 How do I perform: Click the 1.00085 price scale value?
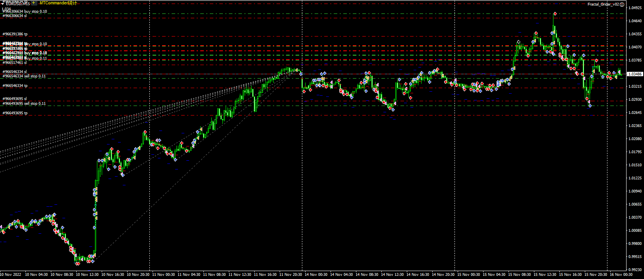[x=635, y=231]
